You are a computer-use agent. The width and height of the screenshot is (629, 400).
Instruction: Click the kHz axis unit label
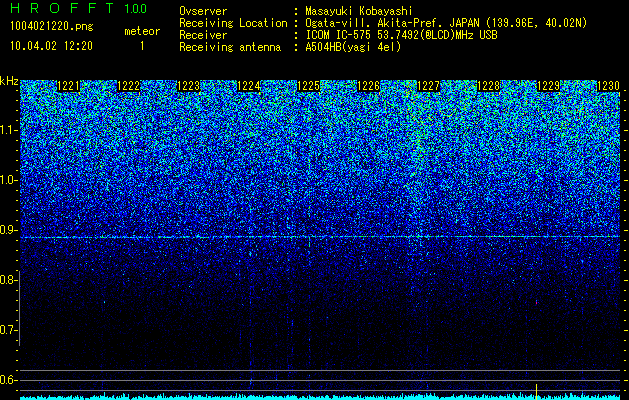pyautogui.click(x=9, y=81)
